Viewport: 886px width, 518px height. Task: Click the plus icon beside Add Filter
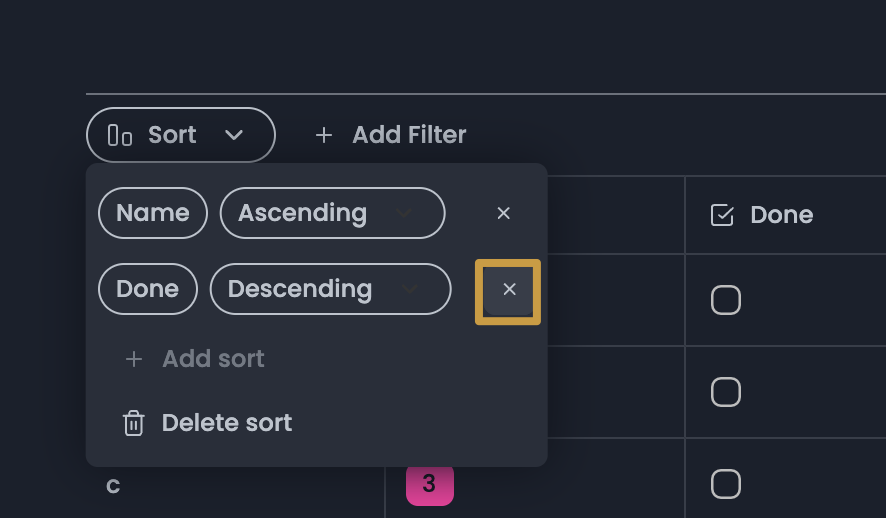coord(324,135)
